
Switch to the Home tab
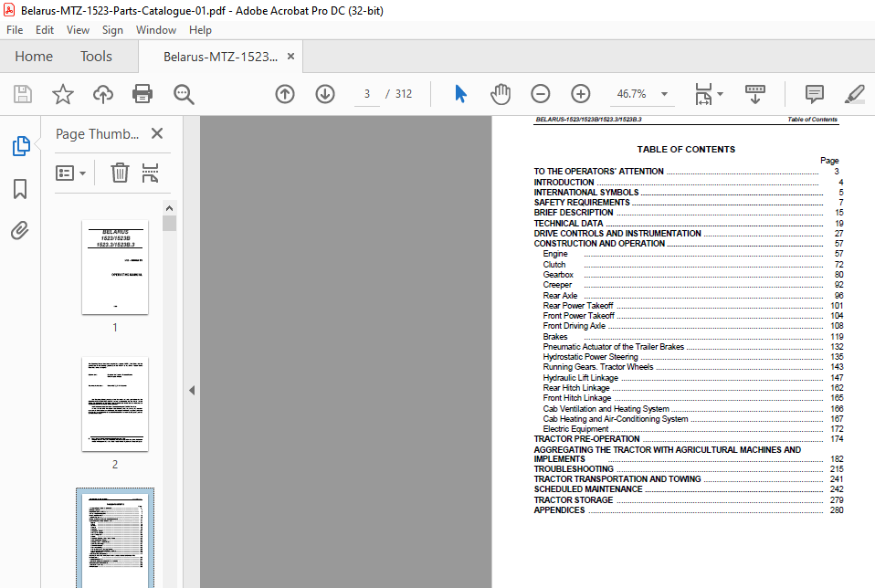point(34,57)
